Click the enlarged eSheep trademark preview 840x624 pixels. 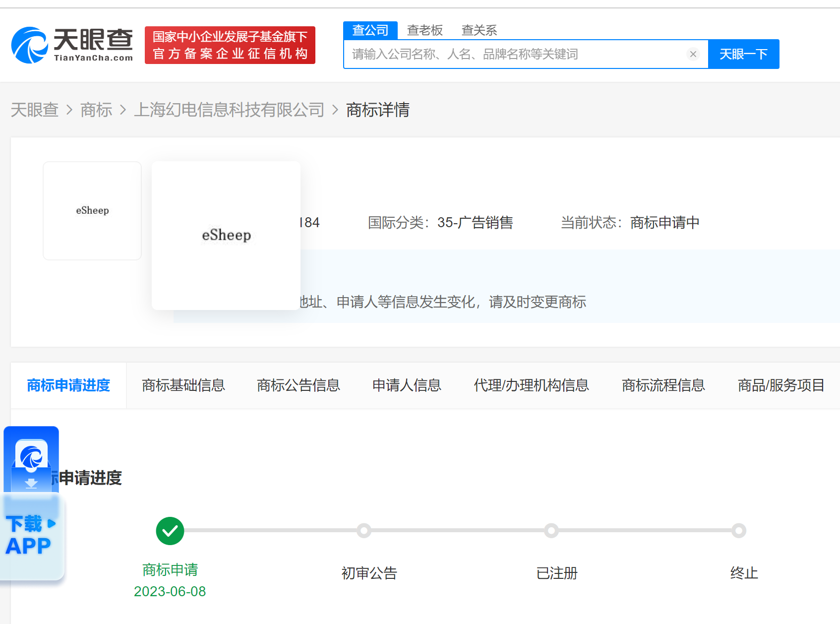tap(226, 236)
